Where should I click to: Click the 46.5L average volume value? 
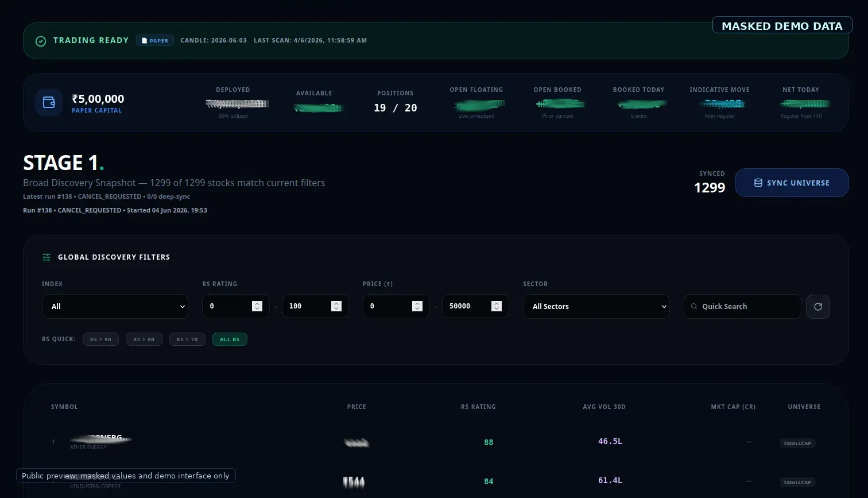click(x=610, y=442)
